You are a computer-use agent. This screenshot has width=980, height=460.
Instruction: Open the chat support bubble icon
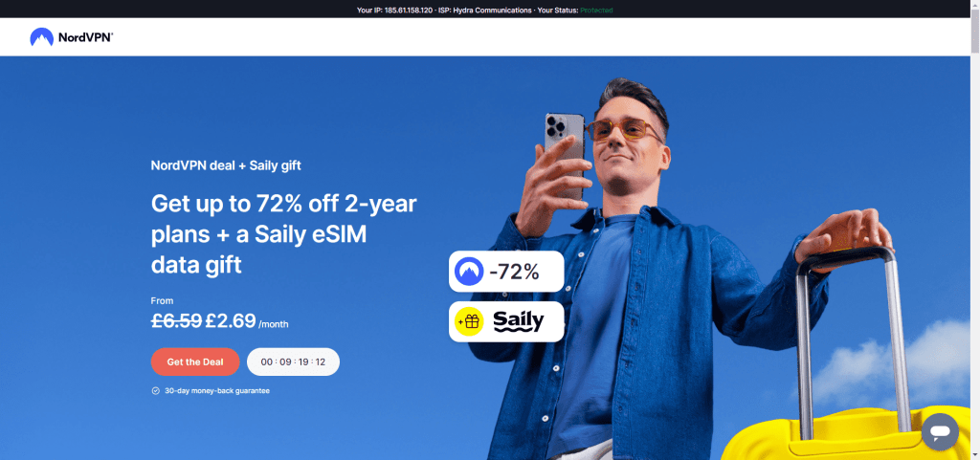coord(940,431)
